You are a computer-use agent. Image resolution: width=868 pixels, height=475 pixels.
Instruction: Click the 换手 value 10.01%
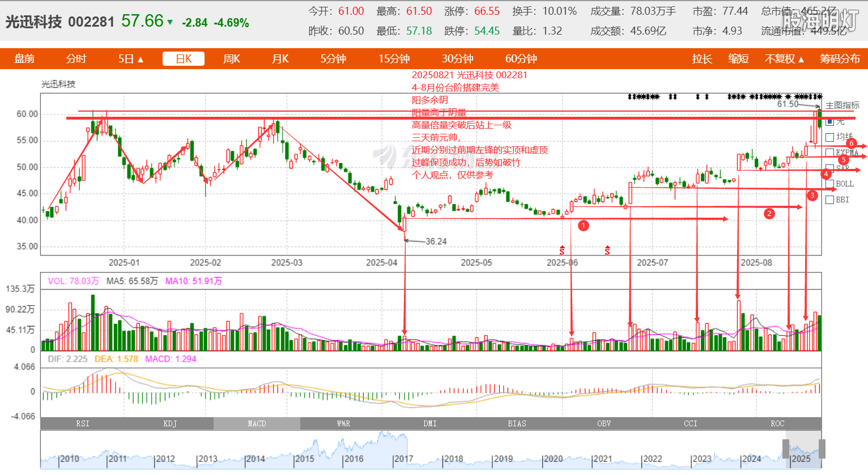560,11
